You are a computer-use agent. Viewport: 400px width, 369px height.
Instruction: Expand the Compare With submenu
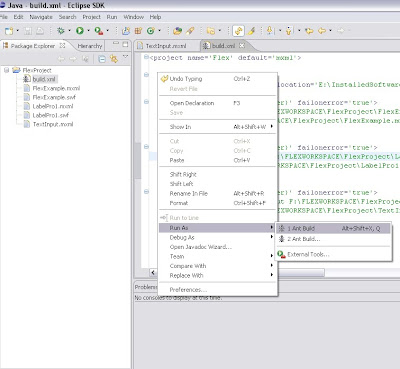[x=218, y=266]
